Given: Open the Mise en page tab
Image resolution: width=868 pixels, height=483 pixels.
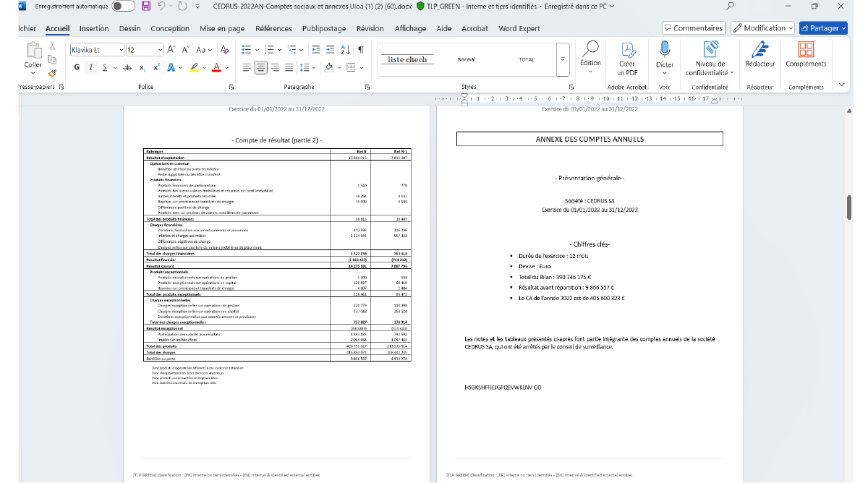Looking at the screenshot, I should (222, 29).
